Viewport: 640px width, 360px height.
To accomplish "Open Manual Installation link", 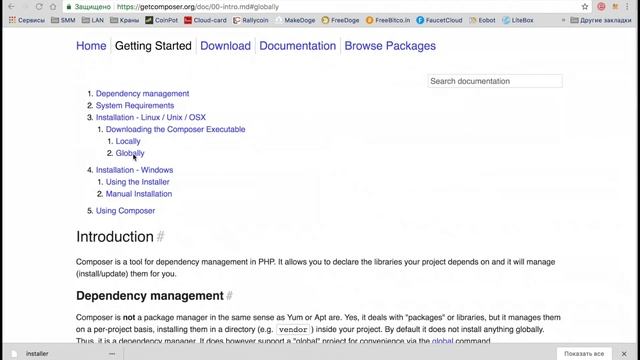I will pos(139,194).
